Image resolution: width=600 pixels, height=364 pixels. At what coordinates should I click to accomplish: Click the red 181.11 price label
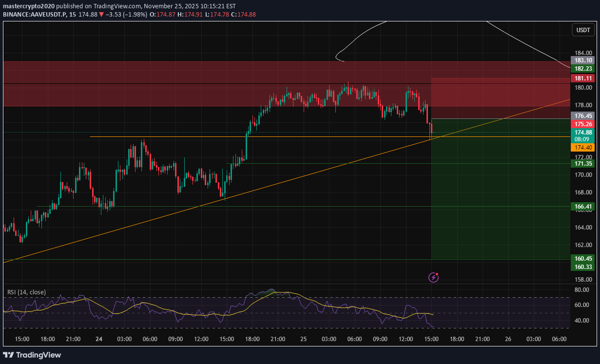[582, 78]
